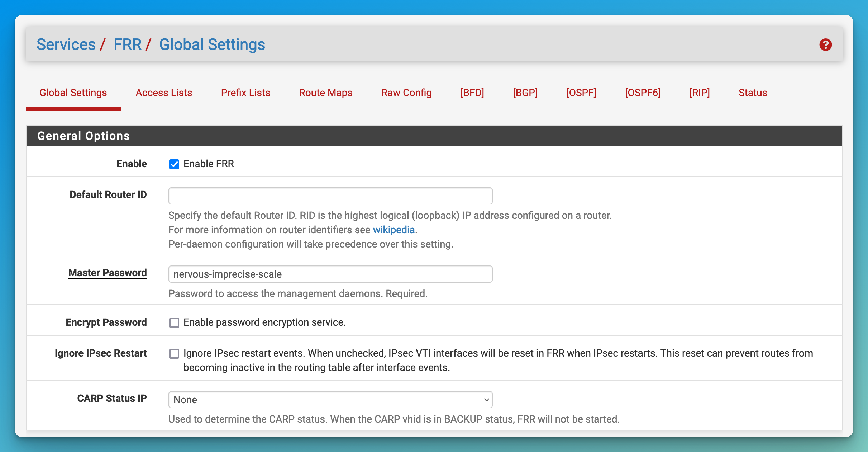Go to the Route Maps tab
Image resolution: width=868 pixels, height=452 pixels.
coord(326,93)
